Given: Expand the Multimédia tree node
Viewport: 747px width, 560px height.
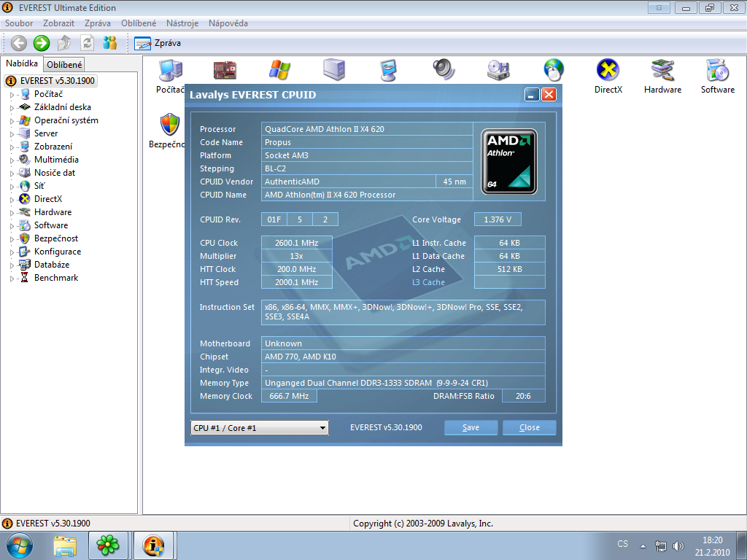Looking at the screenshot, I should pyautogui.click(x=12, y=160).
